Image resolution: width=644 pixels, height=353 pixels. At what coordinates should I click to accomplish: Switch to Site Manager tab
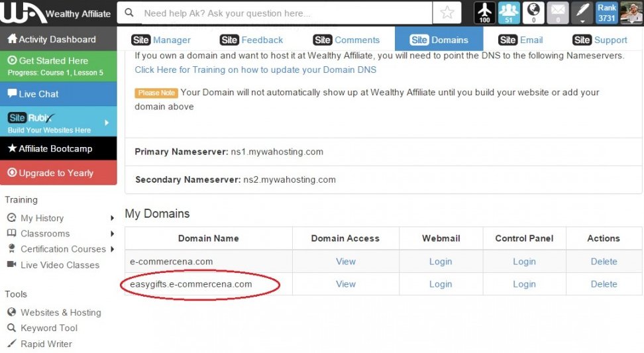161,40
